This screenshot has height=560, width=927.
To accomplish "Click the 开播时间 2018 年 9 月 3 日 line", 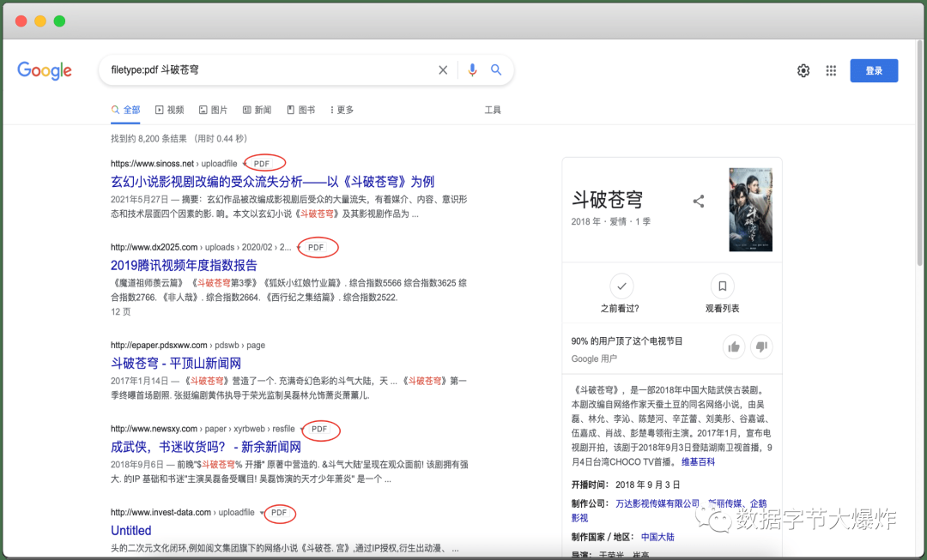I will tap(626, 485).
